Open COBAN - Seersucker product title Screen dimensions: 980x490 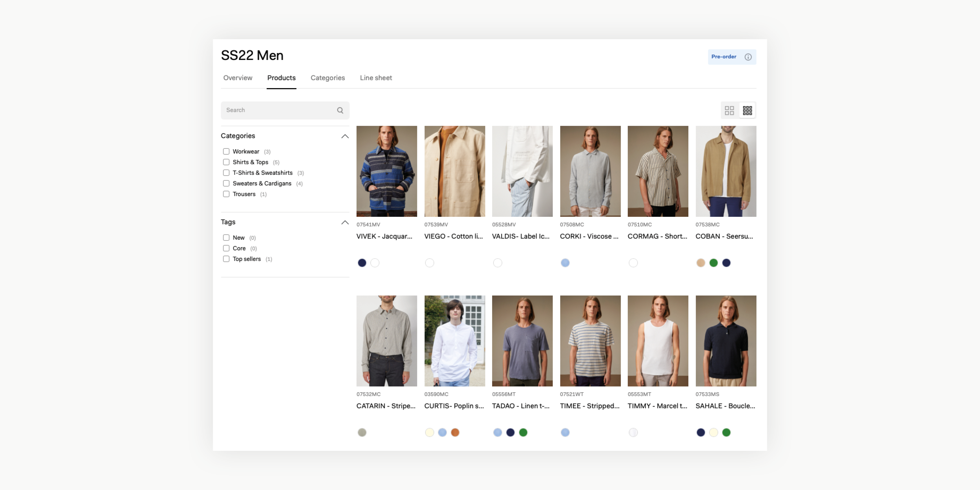coord(724,236)
